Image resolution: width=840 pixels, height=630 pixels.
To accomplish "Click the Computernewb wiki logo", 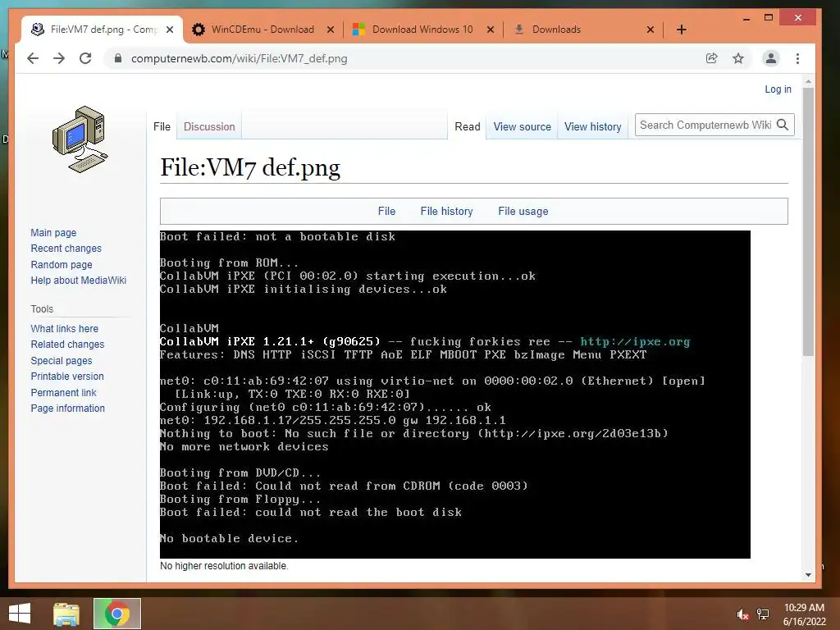I will pyautogui.click(x=80, y=139).
